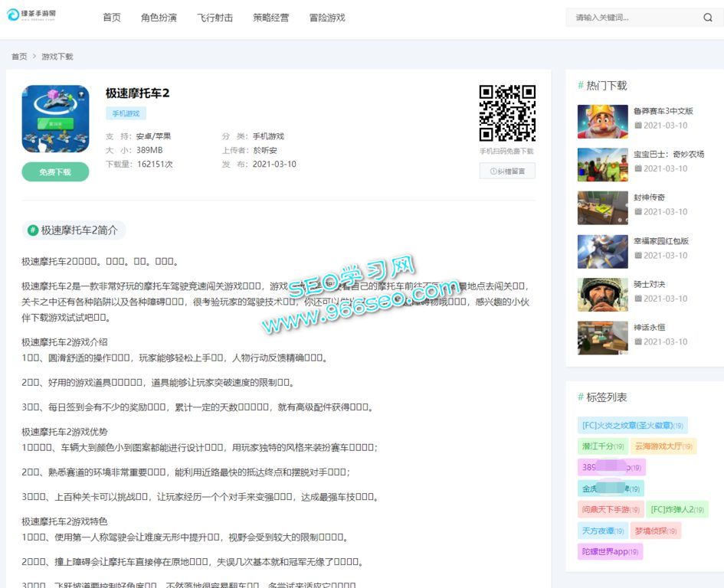
Task: Click the 手机扫码免费下载 caption
Action: tap(506, 151)
